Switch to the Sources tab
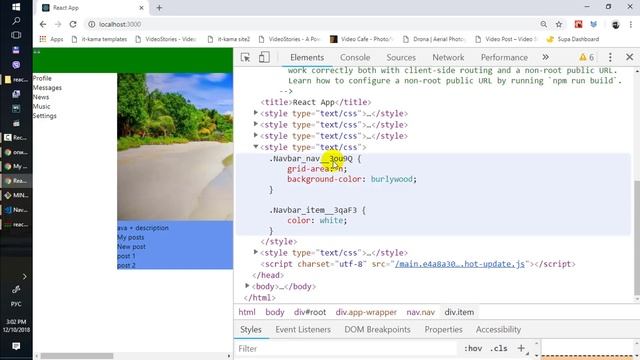 [x=401, y=58]
